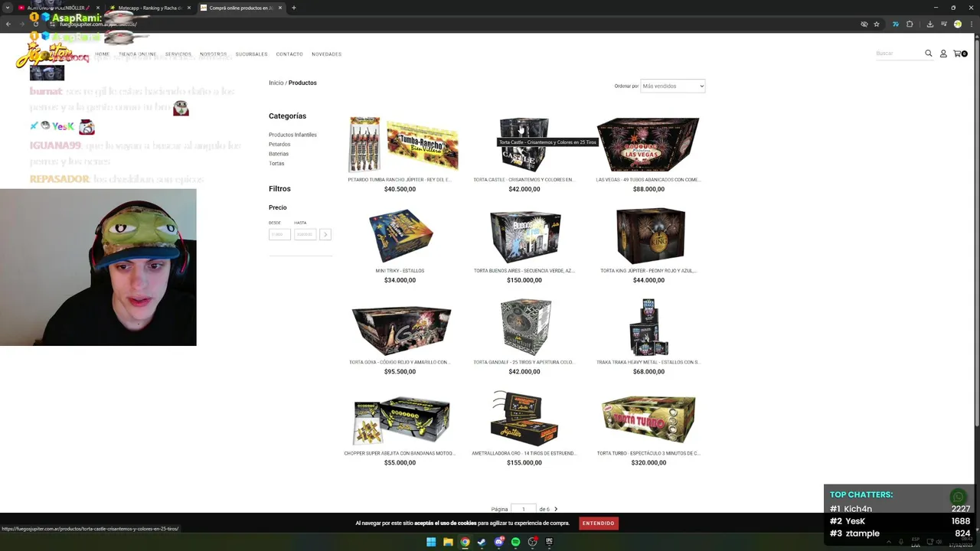Open the Productos Infantiles category
980x551 pixels.
pyautogui.click(x=292, y=135)
